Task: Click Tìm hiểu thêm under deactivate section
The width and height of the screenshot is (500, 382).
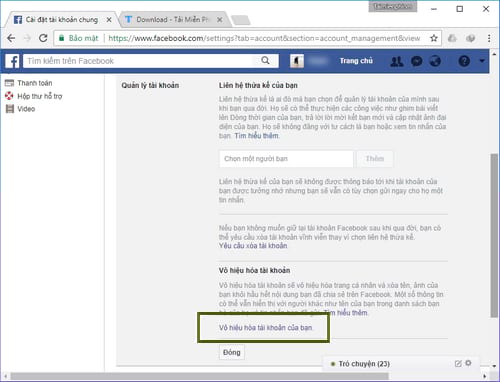Action: click(x=347, y=313)
